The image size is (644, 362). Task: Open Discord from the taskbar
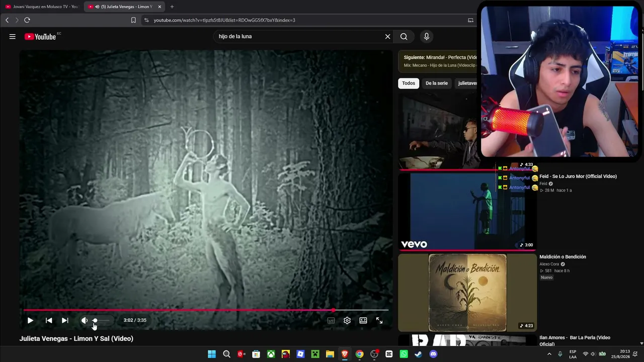[x=433, y=354]
